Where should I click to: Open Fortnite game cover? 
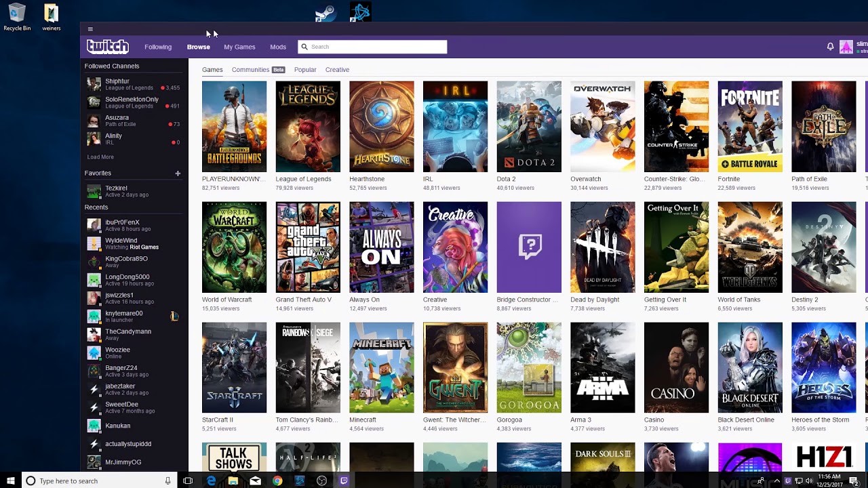pos(750,127)
